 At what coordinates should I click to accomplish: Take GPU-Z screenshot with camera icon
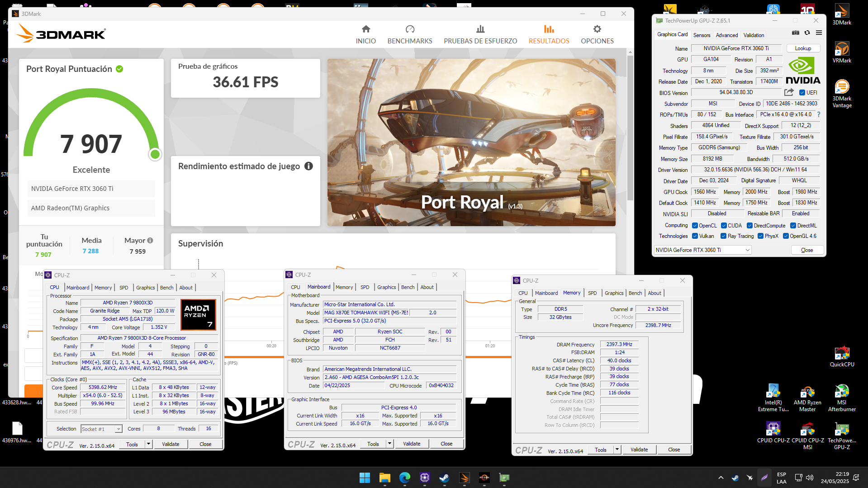(x=796, y=33)
